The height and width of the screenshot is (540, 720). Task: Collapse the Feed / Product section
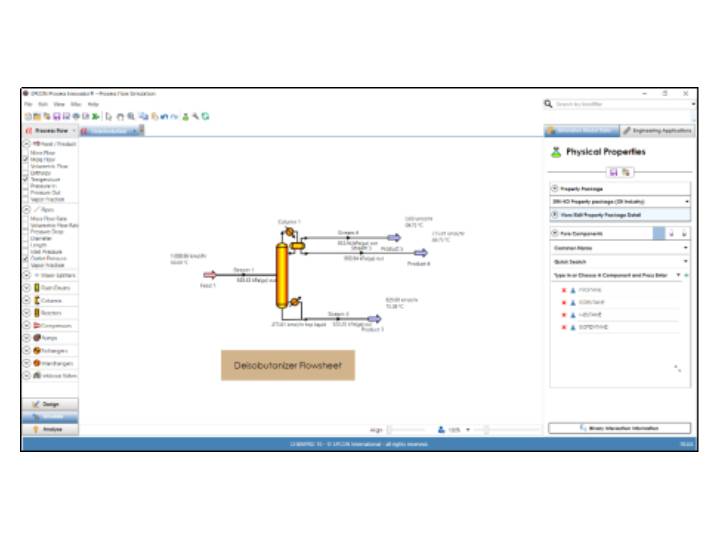point(27,144)
